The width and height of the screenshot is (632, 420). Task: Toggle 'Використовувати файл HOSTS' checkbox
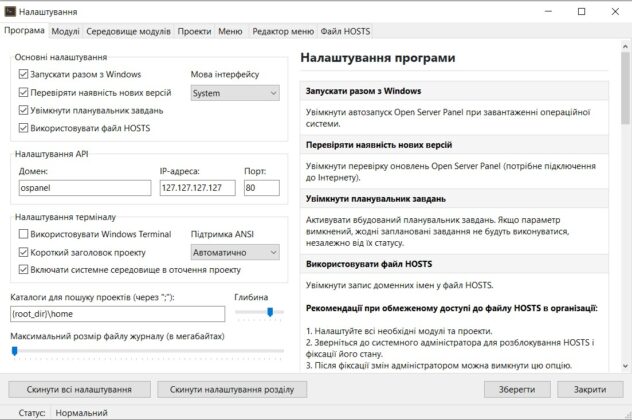click(24, 128)
